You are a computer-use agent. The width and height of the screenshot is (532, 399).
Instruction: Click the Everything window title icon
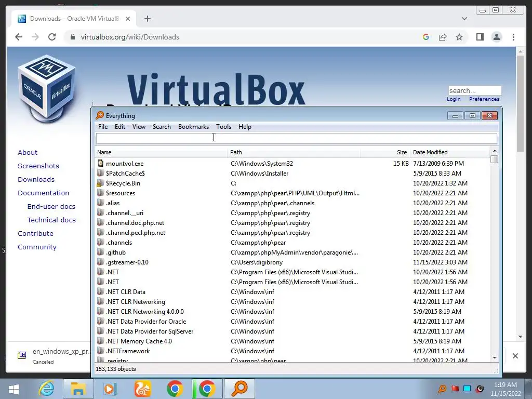[x=100, y=115]
